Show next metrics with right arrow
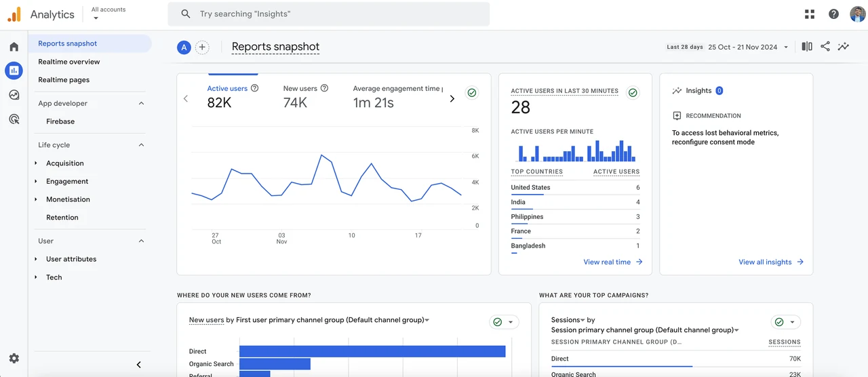Screen dimensions: 868x377 click(452, 99)
